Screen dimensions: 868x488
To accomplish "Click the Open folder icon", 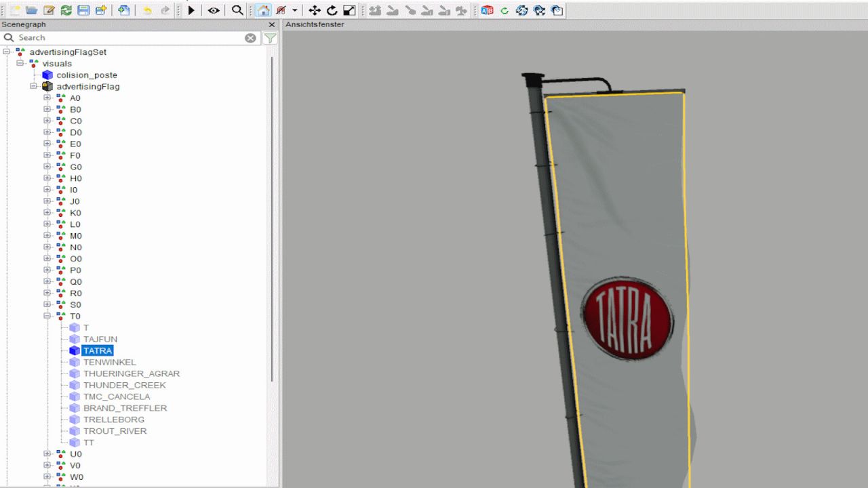I will (x=31, y=10).
